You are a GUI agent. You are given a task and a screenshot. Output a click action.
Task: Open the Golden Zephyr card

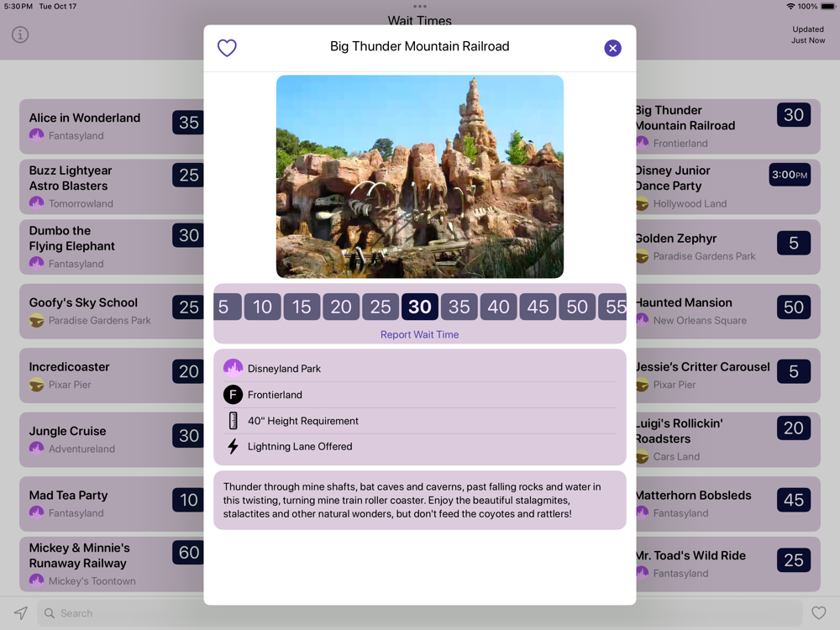click(x=728, y=247)
